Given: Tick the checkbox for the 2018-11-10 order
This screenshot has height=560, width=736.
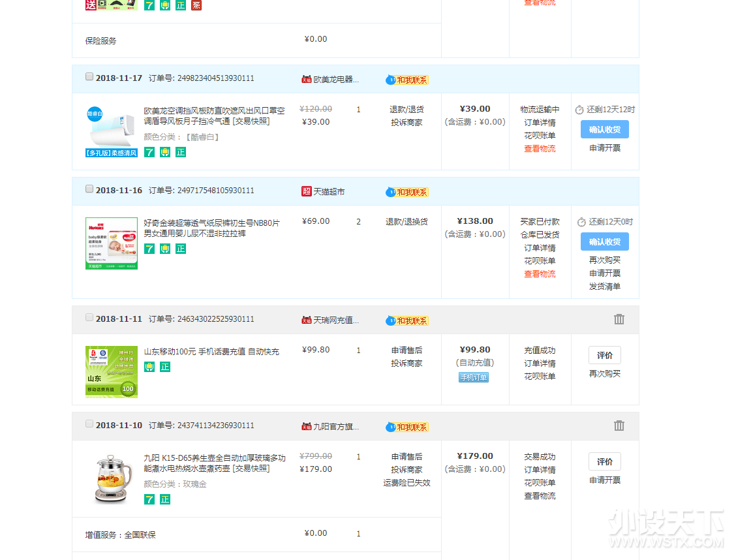Looking at the screenshot, I should pos(89,424).
